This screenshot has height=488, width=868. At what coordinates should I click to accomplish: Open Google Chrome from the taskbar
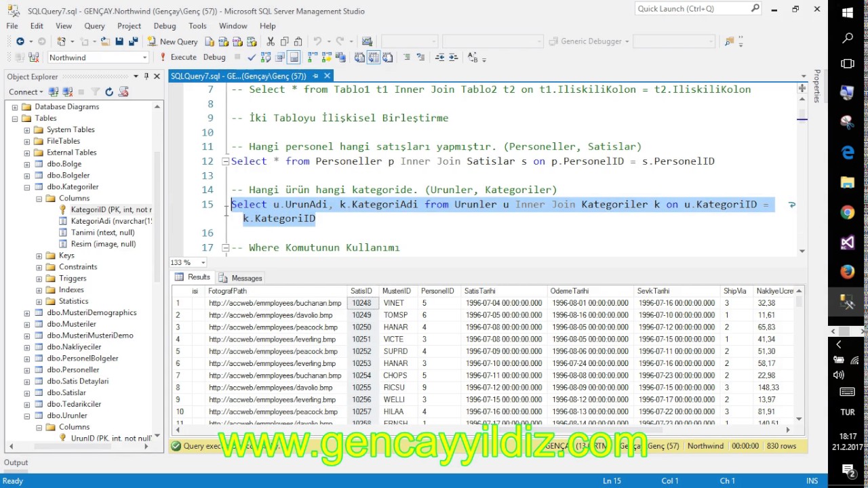[848, 213]
